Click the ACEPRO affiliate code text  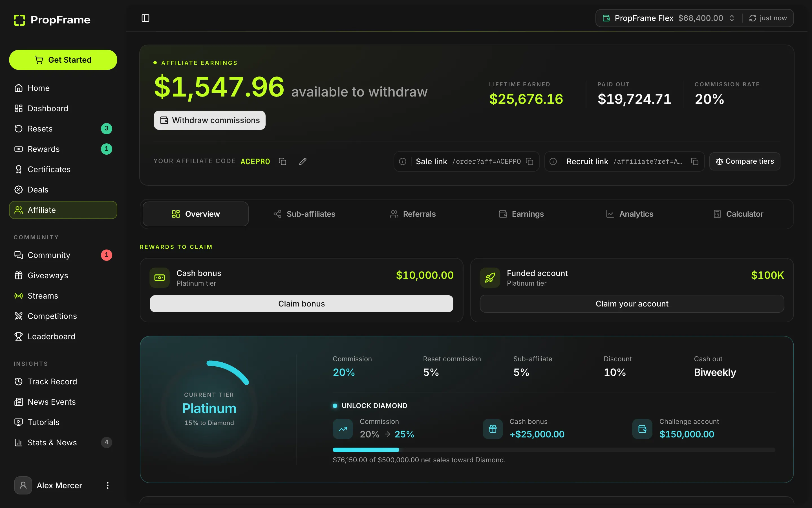pyautogui.click(x=255, y=162)
